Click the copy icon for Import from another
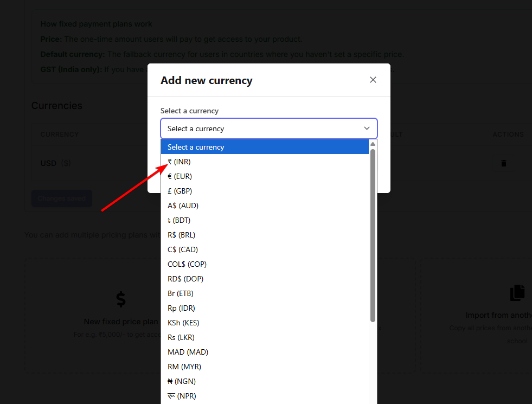This screenshot has height=404, width=532. tap(517, 293)
